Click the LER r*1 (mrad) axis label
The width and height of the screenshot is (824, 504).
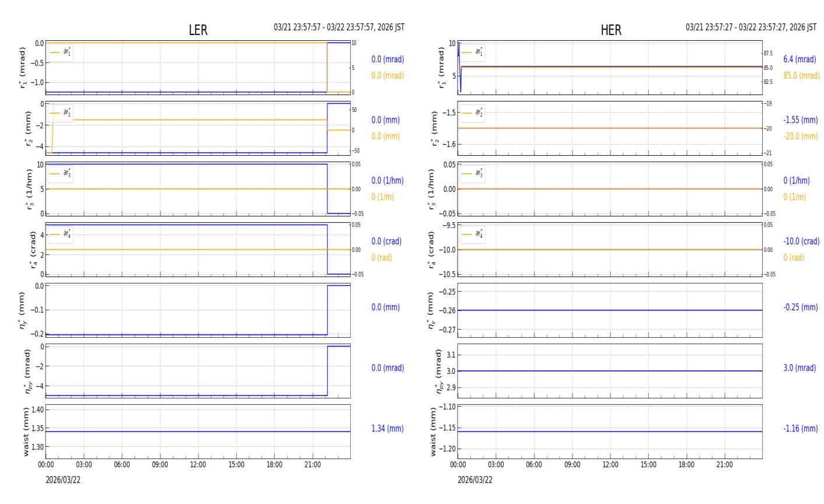coord(23,68)
